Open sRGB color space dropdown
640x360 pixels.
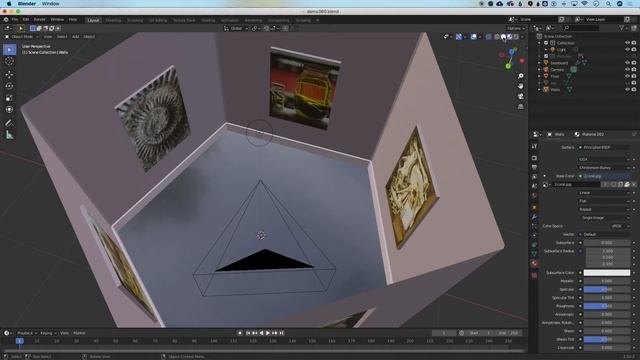pyautogui.click(x=620, y=226)
